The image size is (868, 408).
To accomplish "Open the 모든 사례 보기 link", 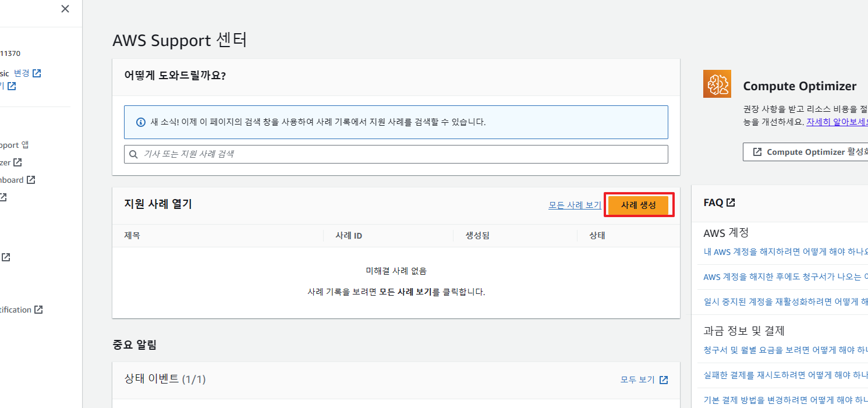I will (575, 205).
